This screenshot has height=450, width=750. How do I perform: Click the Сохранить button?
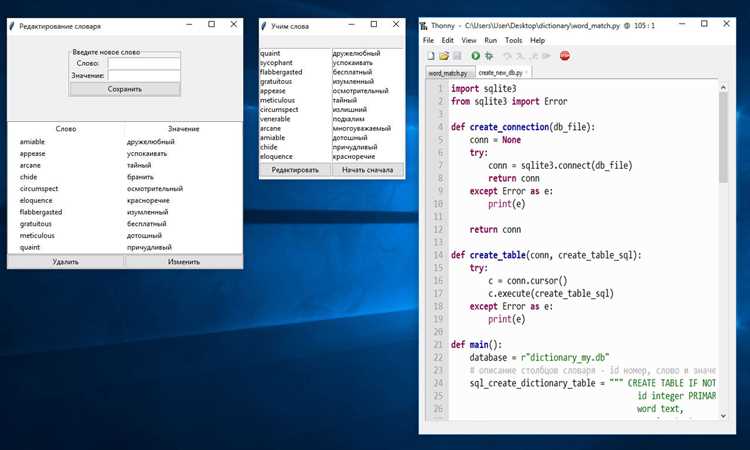pyautogui.click(x=125, y=89)
